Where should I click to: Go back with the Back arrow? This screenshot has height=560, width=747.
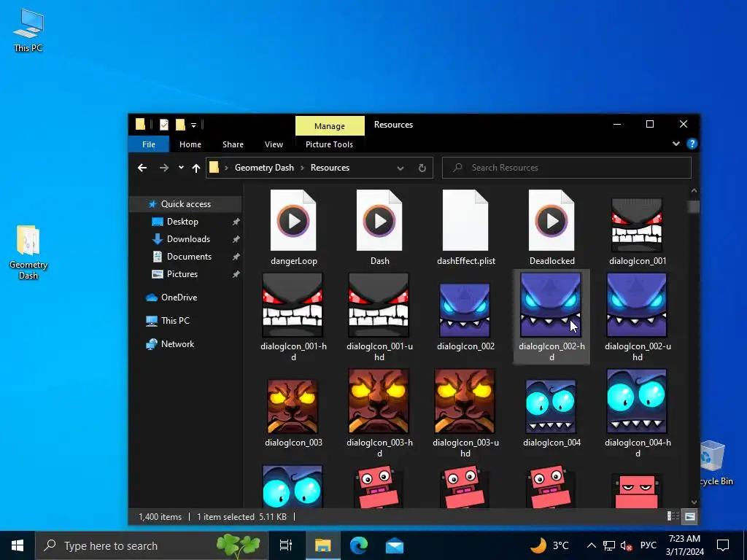142,168
